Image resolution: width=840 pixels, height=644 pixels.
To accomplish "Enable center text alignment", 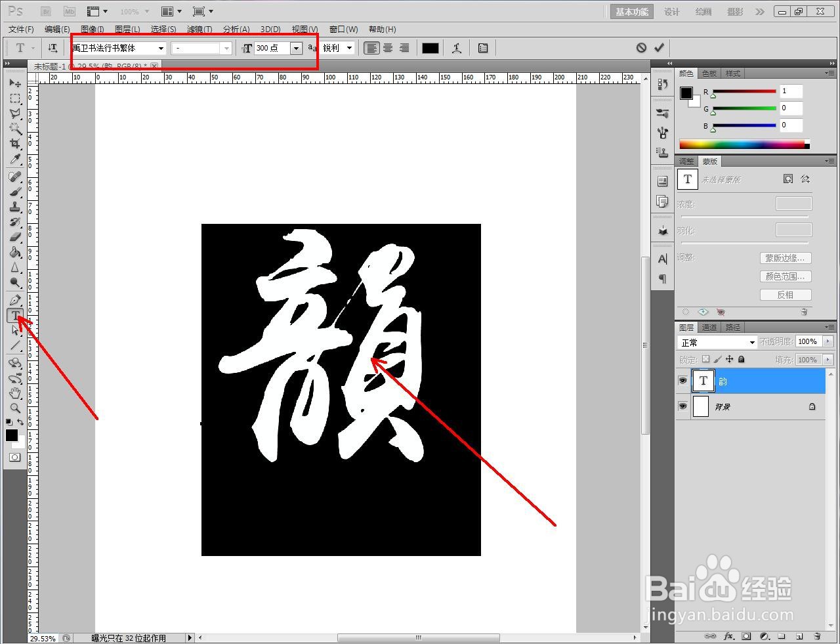I will coord(387,47).
